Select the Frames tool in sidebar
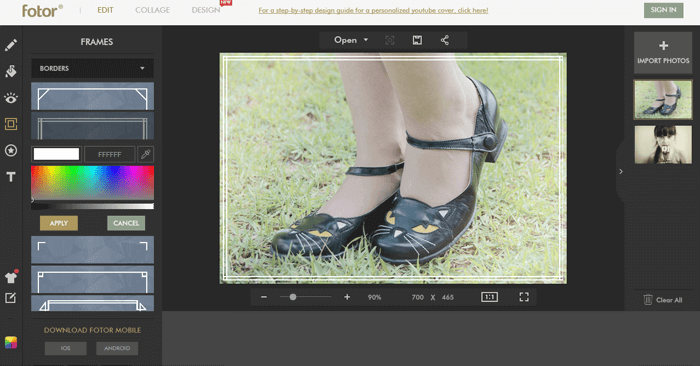The width and height of the screenshot is (700, 366). pyautogui.click(x=11, y=124)
